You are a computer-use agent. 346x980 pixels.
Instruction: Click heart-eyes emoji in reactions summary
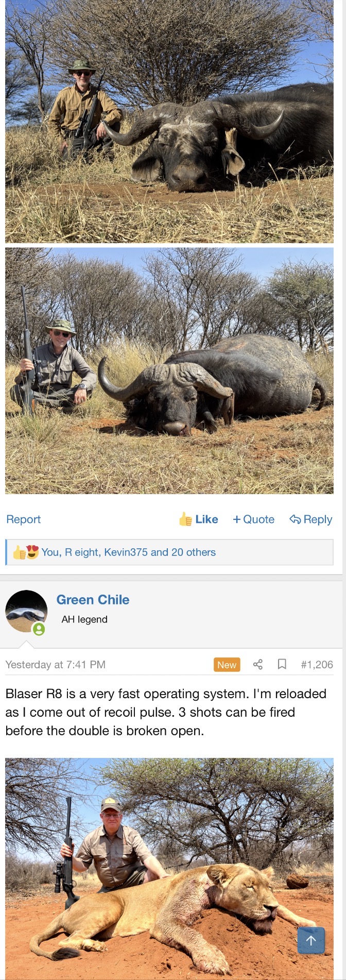[32, 552]
